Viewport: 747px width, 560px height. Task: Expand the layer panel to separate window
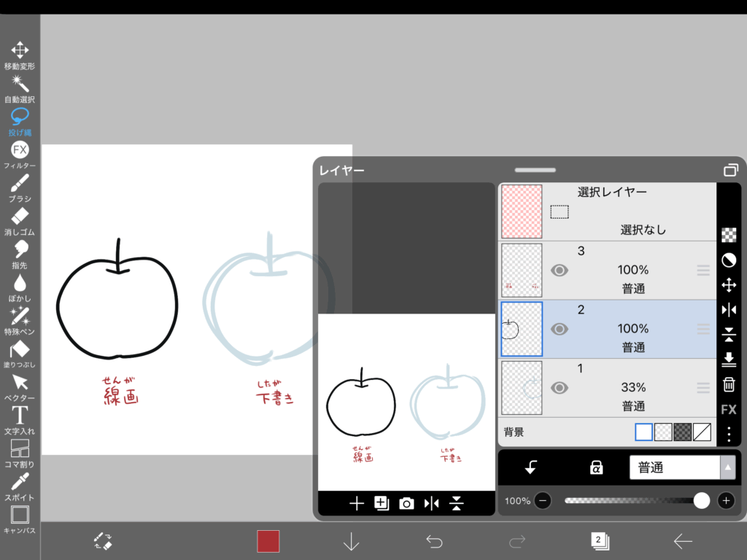(730, 170)
